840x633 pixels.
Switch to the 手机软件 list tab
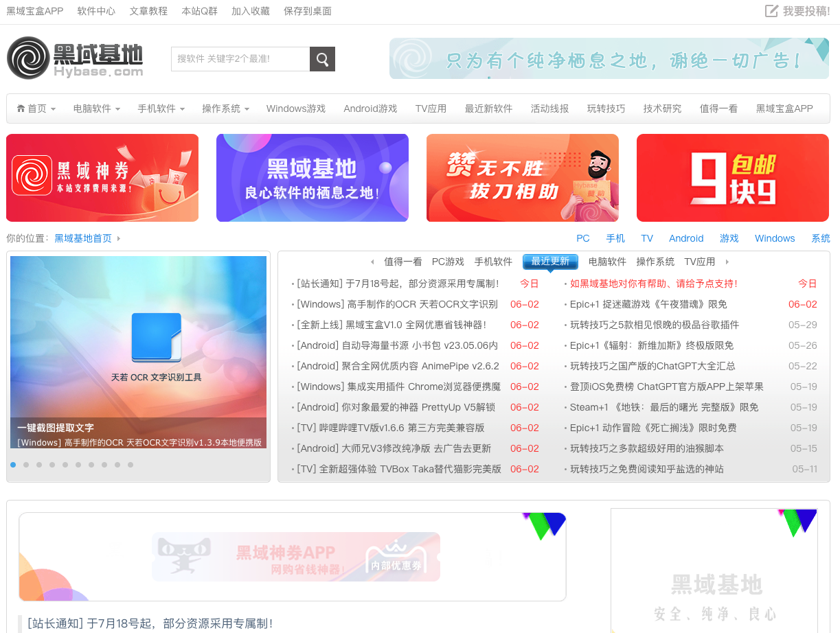click(493, 262)
